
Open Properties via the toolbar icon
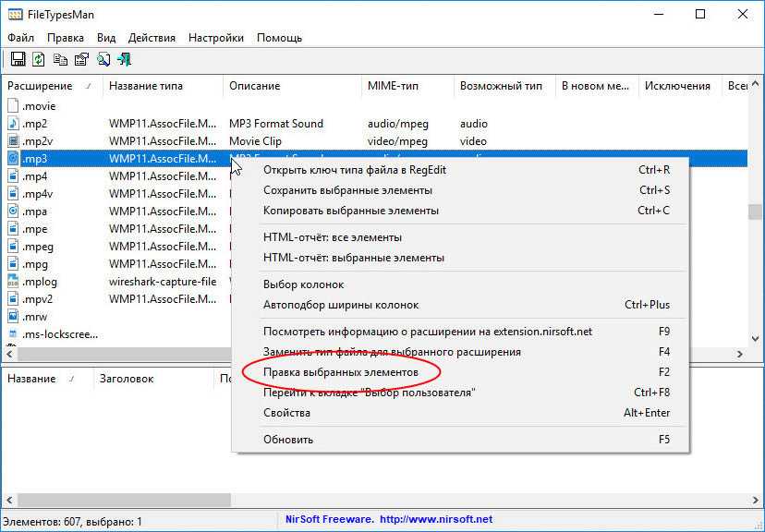(x=81, y=60)
